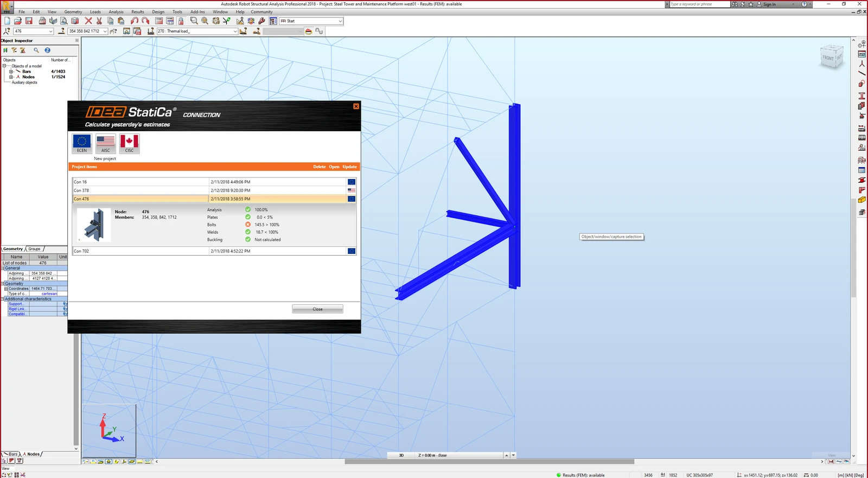Undo the last action in toolbar

point(135,21)
